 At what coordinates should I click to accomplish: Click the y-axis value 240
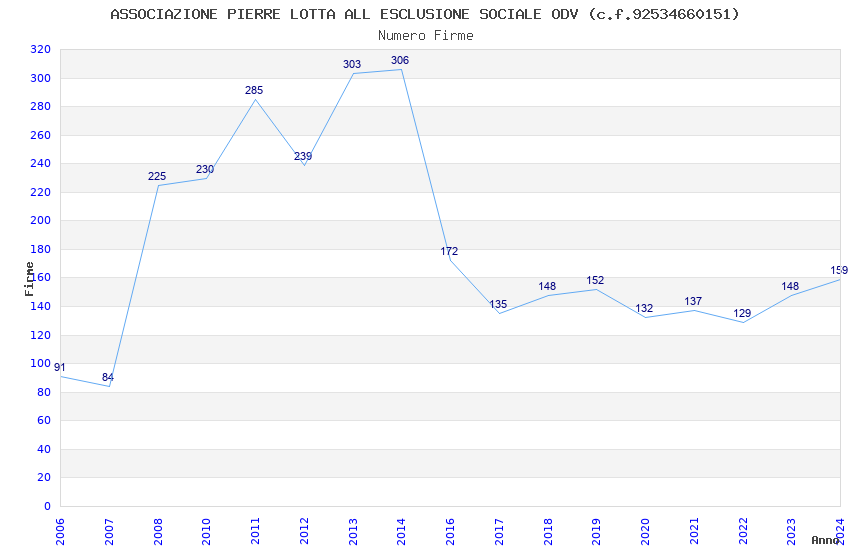[41, 163]
